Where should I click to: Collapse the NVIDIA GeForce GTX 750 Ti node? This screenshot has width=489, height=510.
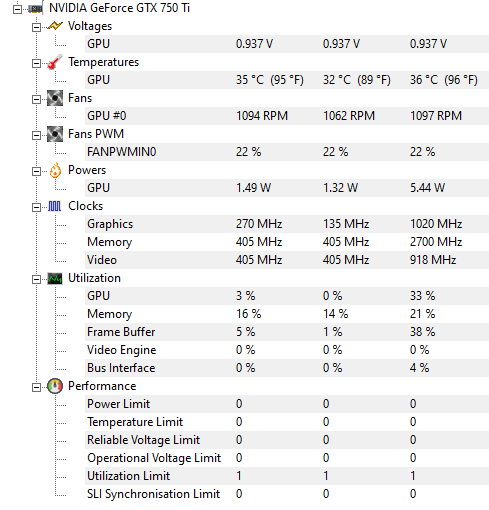[x=17, y=9]
